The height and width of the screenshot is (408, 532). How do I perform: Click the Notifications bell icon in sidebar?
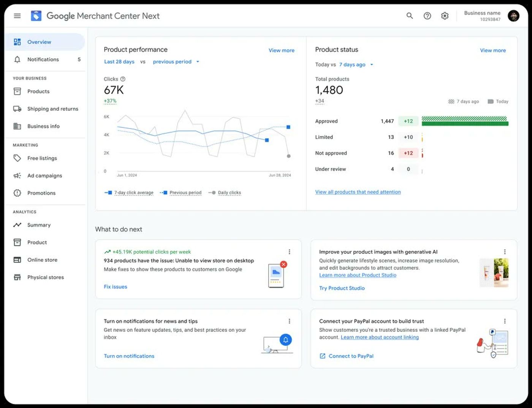point(17,60)
